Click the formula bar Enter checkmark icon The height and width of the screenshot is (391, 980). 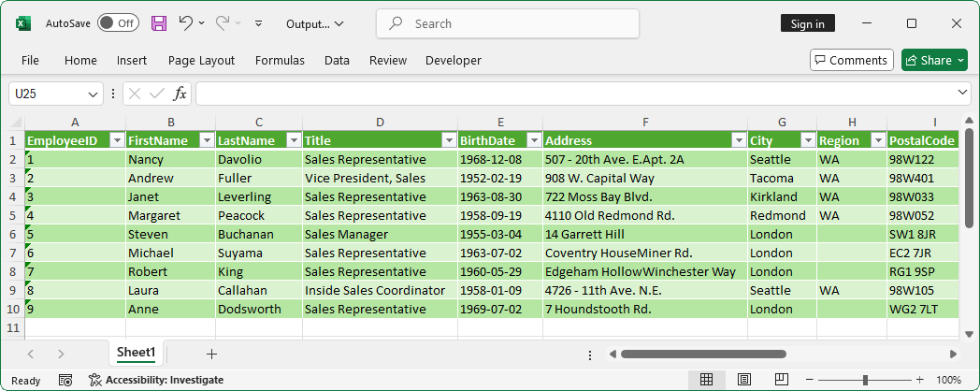tap(157, 94)
